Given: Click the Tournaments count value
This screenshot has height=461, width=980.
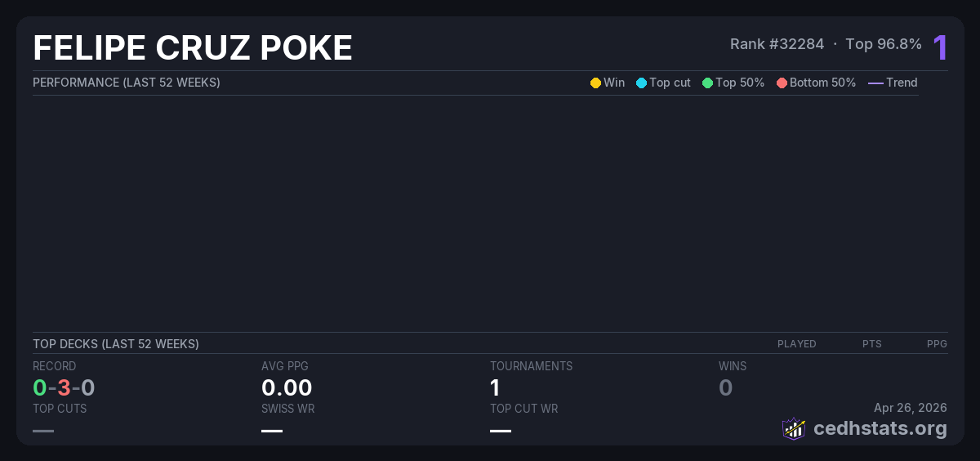Looking at the screenshot, I should 495,387.
